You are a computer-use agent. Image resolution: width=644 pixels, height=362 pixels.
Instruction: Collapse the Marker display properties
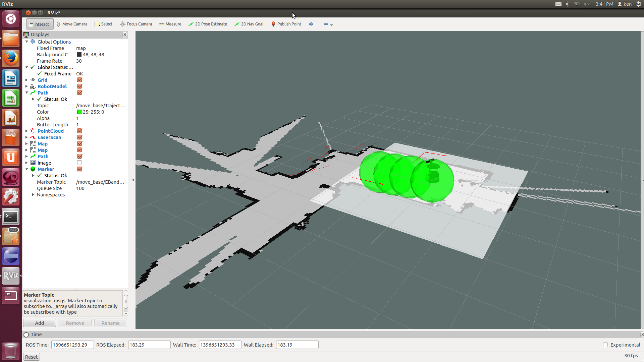tap(27, 169)
